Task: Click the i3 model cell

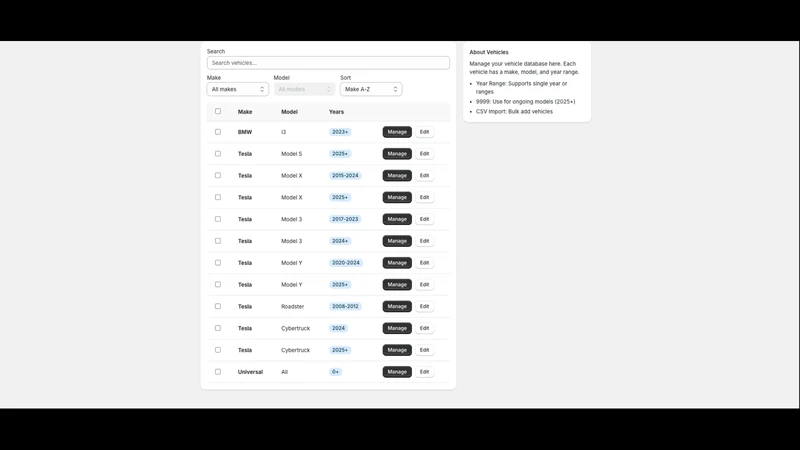Action: (x=284, y=132)
